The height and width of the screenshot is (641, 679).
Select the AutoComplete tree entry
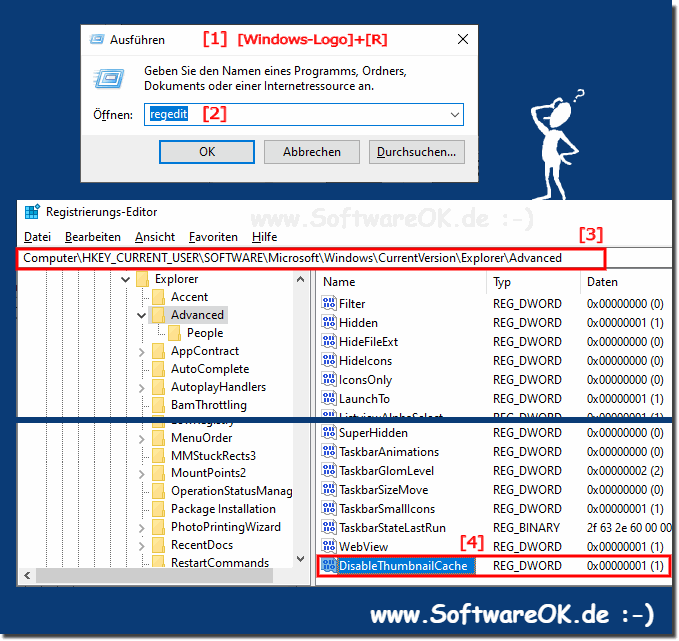tap(210, 369)
